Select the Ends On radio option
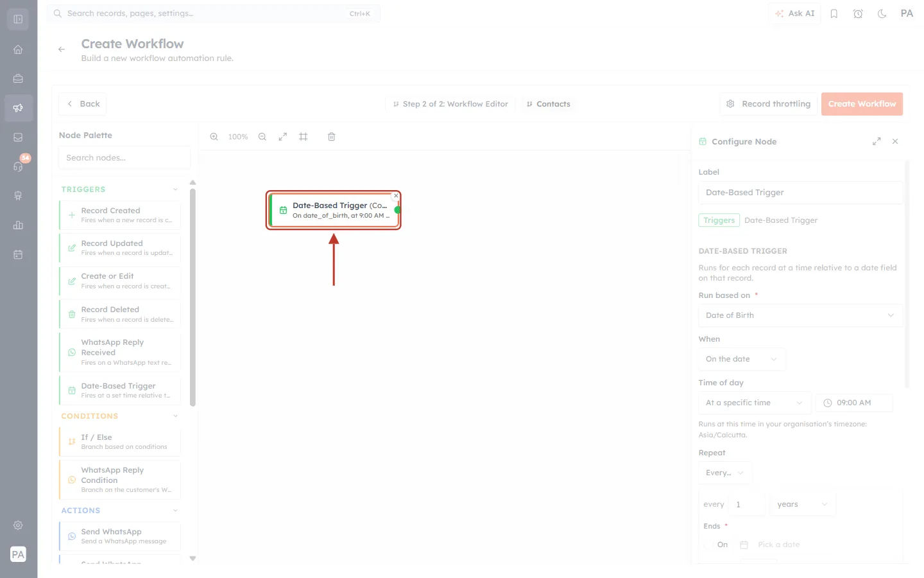Image resolution: width=924 pixels, height=578 pixels. coord(708,545)
